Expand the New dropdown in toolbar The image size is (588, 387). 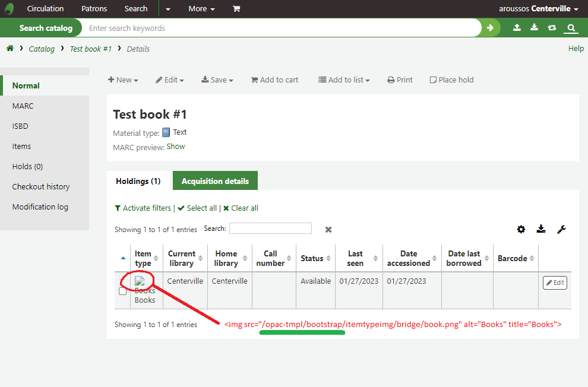(123, 80)
